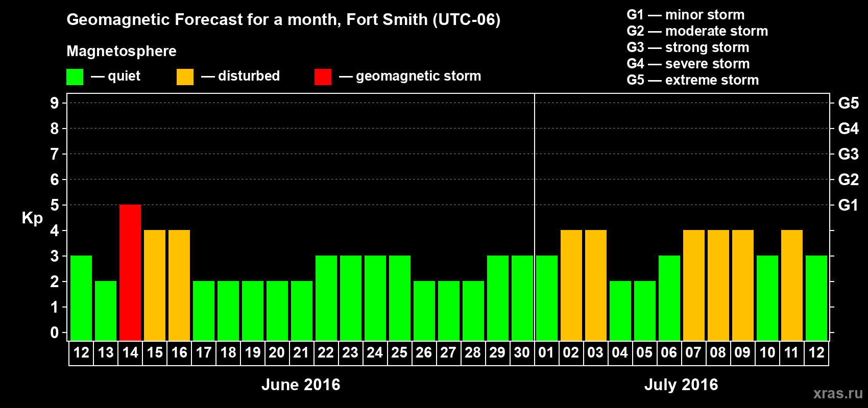Click the 'Kp' axis label

click(x=32, y=218)
